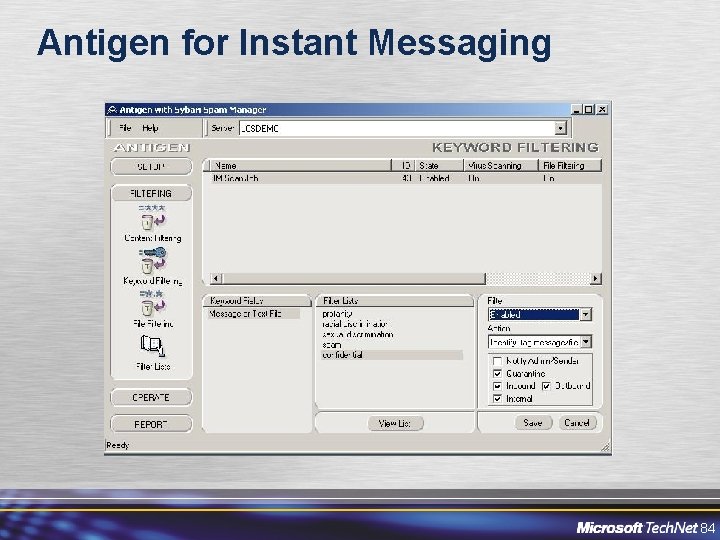Open the Filter Lists icon
The width and height of the screenshot is (720, 540).
(152, 346)
